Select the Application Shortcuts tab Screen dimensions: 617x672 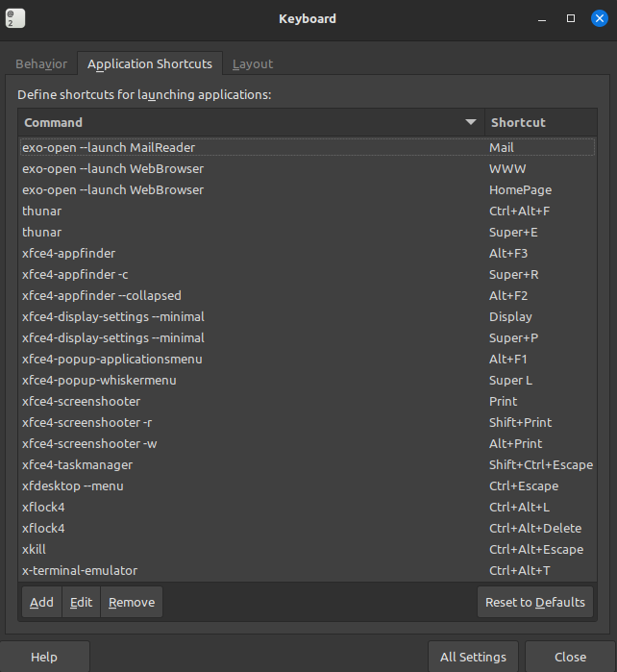click(150, 63)
